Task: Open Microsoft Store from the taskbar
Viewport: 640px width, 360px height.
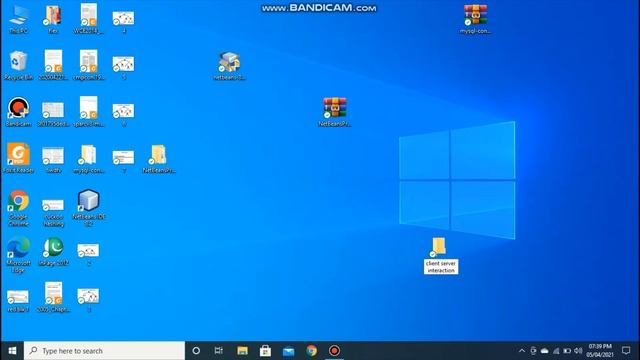Action: click(x=265, y=351)
